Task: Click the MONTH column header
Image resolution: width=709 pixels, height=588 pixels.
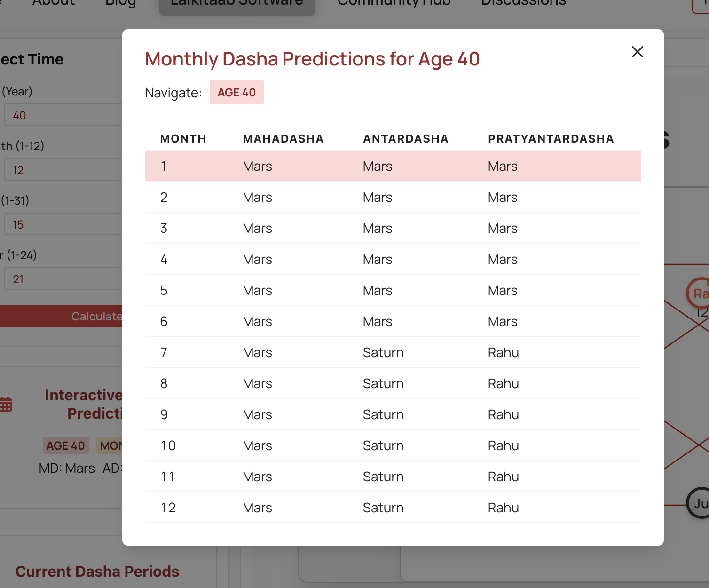Action: click(183, 139)
